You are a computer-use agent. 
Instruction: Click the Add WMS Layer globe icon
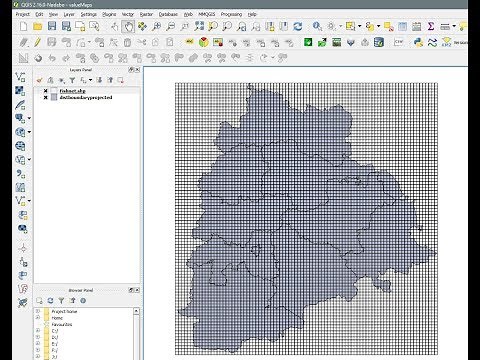pyautogui.click(x=20, y=132)
